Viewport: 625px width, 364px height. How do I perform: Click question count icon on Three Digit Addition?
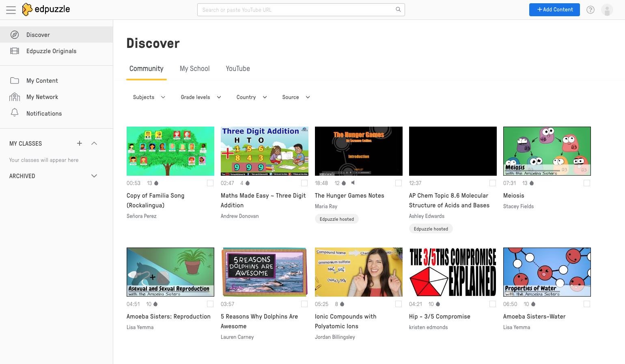pyautogui.click(x=247, y=183)
